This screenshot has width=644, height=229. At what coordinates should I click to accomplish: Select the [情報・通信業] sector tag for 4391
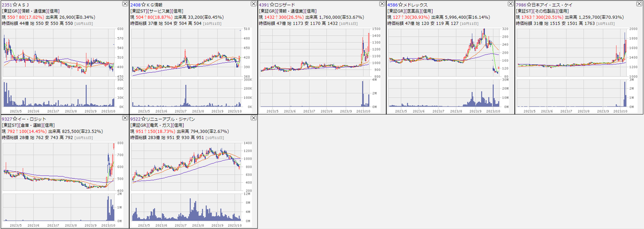tap(291, 10)
